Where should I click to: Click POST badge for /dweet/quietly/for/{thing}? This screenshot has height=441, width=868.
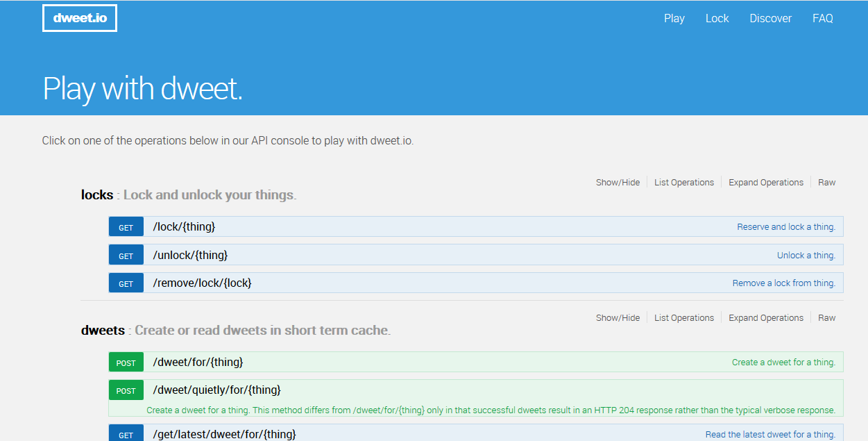coord(126,391)
